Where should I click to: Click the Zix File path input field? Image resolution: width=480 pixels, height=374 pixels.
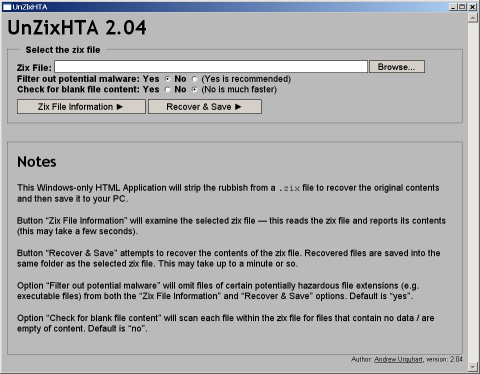tap(211, 67)
